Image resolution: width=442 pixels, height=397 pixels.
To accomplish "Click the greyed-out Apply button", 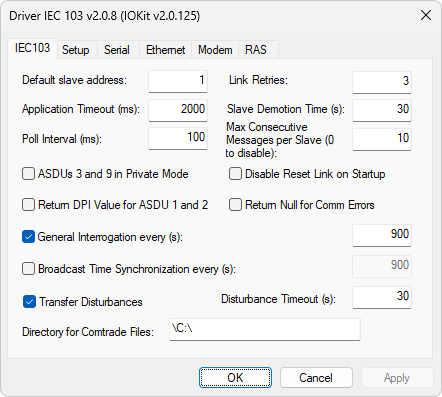I will click(397, 378).
